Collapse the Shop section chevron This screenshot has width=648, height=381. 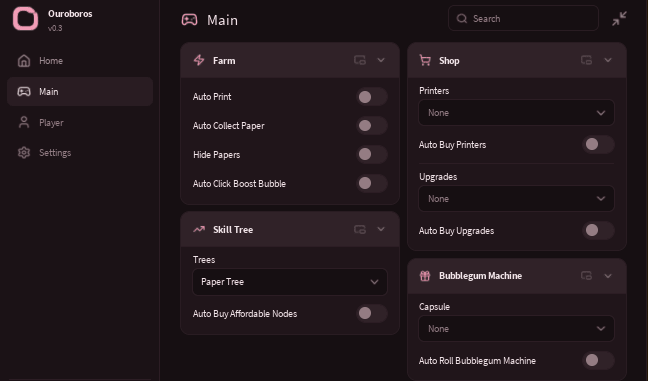[x=608, y=60]
